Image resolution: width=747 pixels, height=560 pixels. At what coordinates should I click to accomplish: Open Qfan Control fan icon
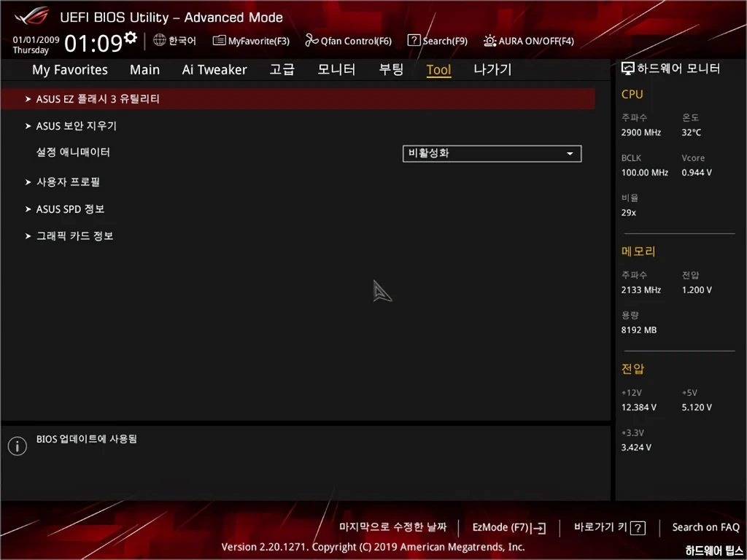tap(311, 41)
